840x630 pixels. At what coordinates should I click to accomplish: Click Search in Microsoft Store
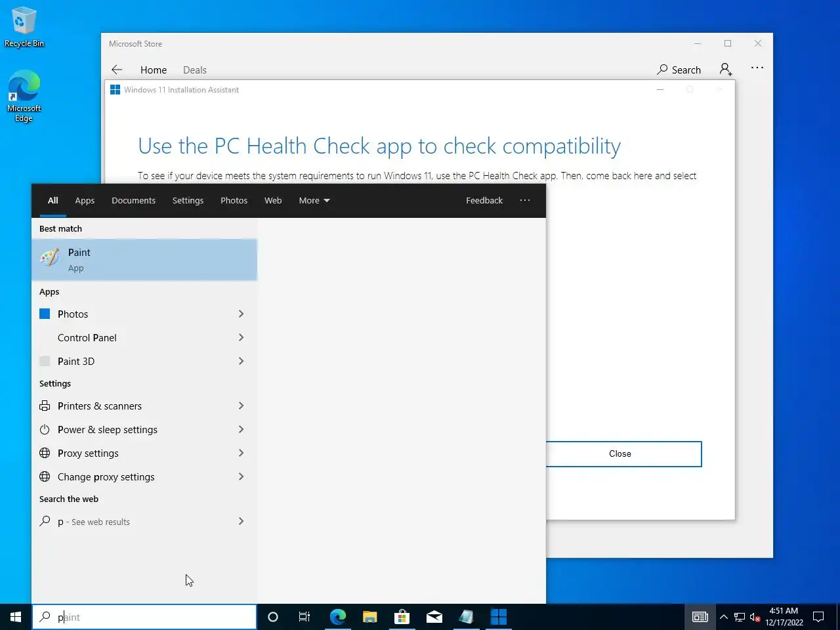[x=679, y=70]
